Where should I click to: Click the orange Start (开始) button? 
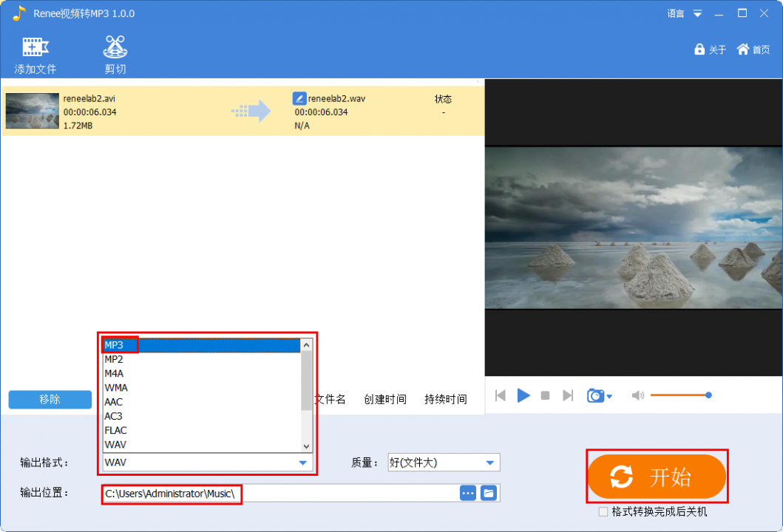[x=657, y=477]
